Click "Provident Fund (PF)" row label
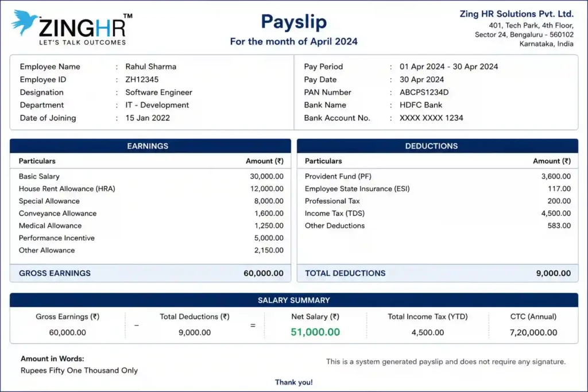588x392 pixels. pyautogui.click(x=338, y=177)
